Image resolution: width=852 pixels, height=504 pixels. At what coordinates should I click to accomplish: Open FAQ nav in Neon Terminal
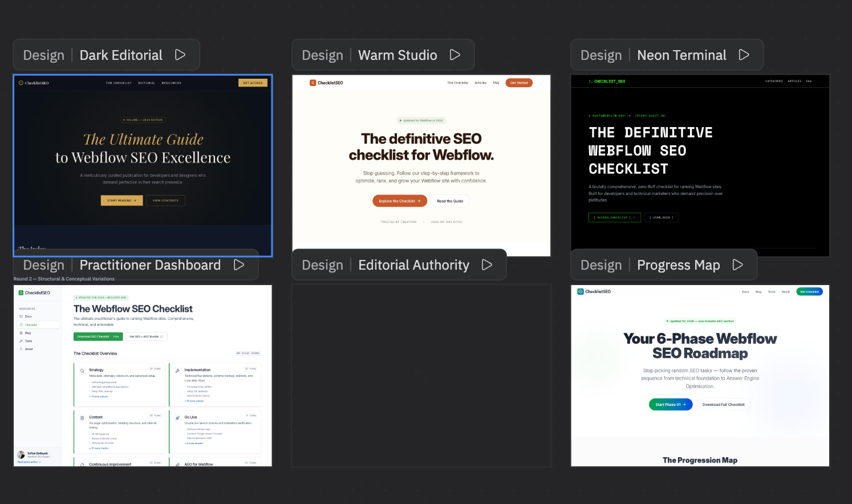click(809, 81)
